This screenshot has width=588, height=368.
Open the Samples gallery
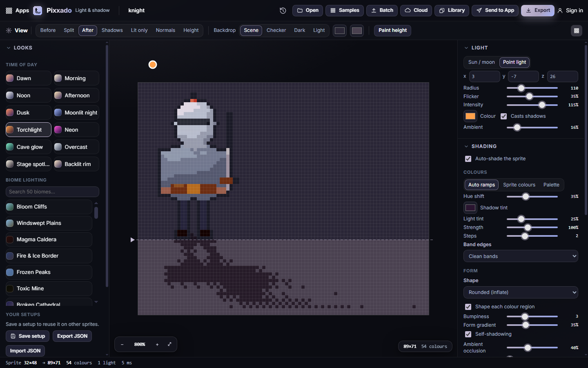(345, 11)
